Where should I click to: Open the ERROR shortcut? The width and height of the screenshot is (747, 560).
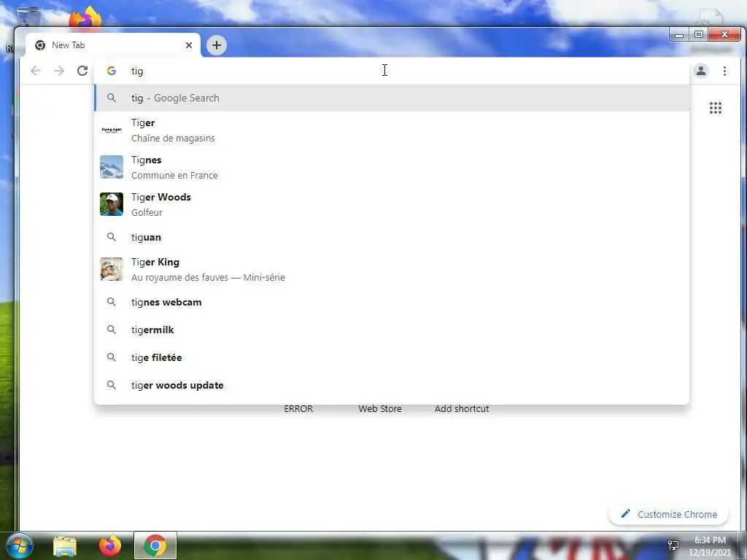[298, 408]
